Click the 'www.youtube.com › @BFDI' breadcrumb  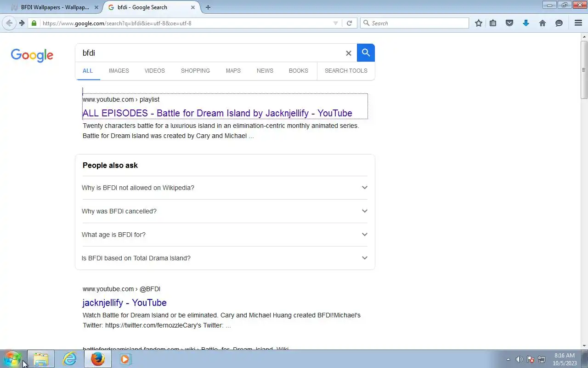coord(121,289)
